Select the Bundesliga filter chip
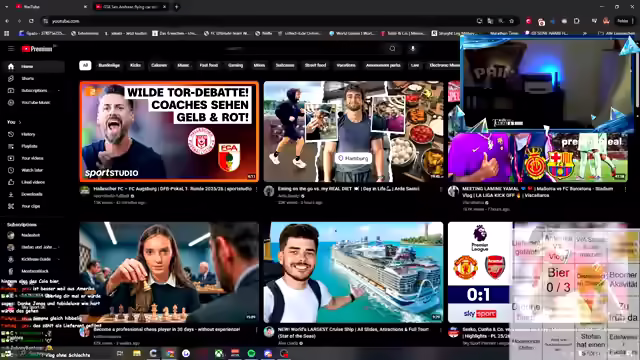The width and height of the screenshot is (640, 360). point(109,65)
